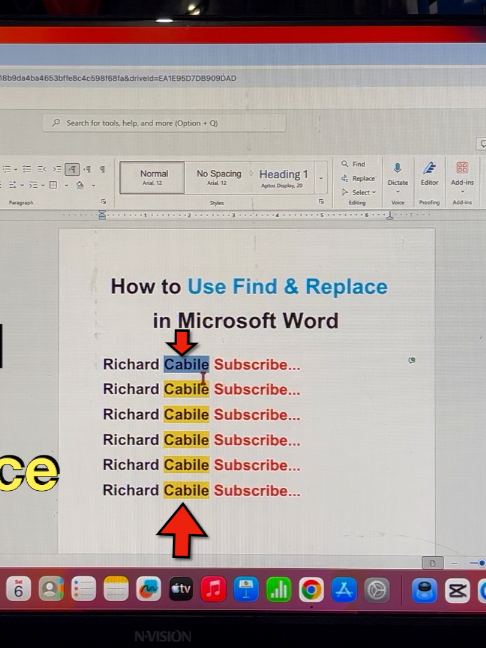Apply the Normal style
Screen dimensions: 486x648
coord(152,178)
